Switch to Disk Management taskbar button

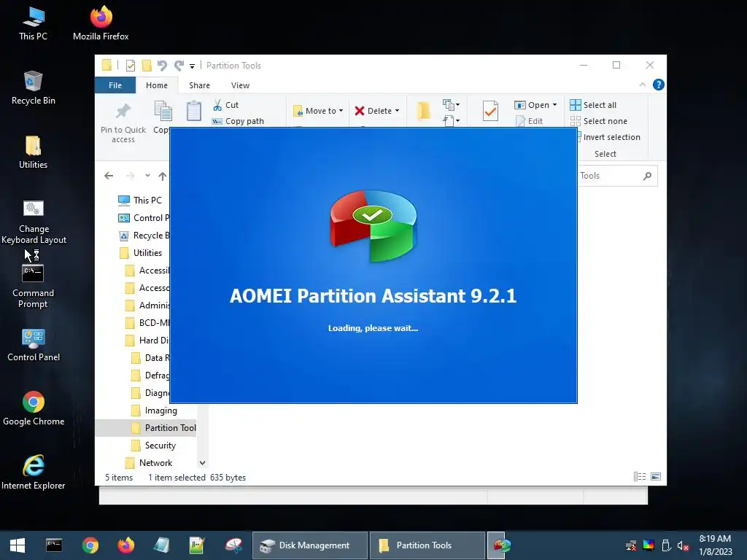coord(309,545)
